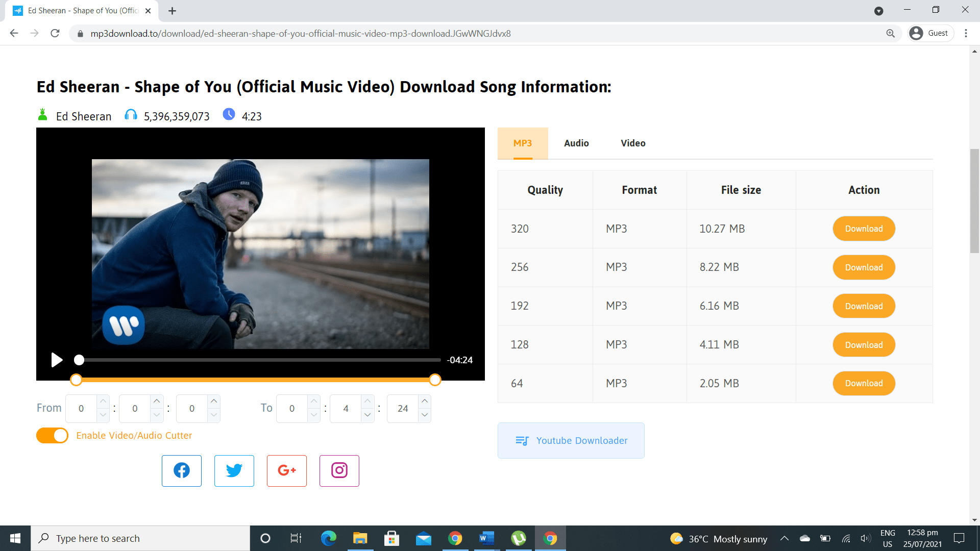980x551 pixels.
Task: Click the browser forward arrow
Action: (x=35, y=33)
